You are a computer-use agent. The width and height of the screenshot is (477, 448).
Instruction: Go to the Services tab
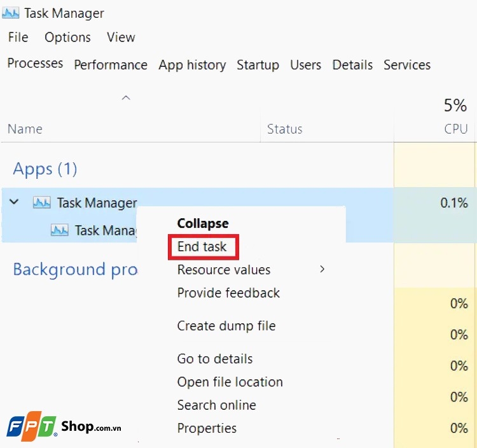[x=407, y=65]
